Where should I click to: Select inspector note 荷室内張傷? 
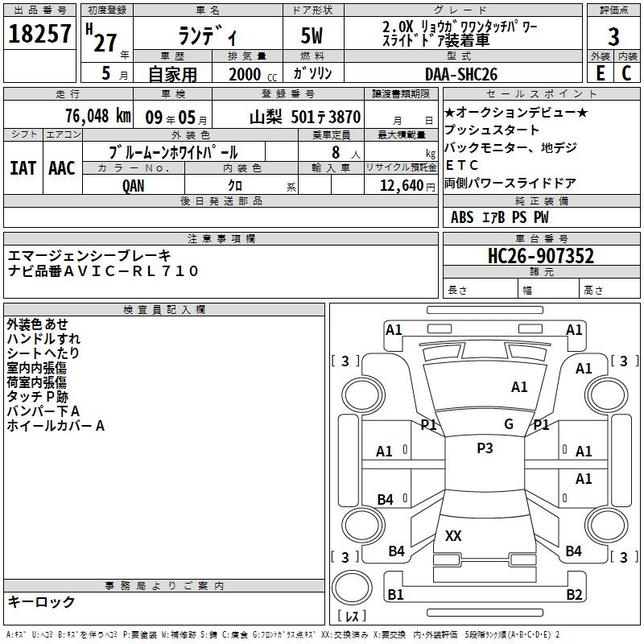(x=36, y=382)
